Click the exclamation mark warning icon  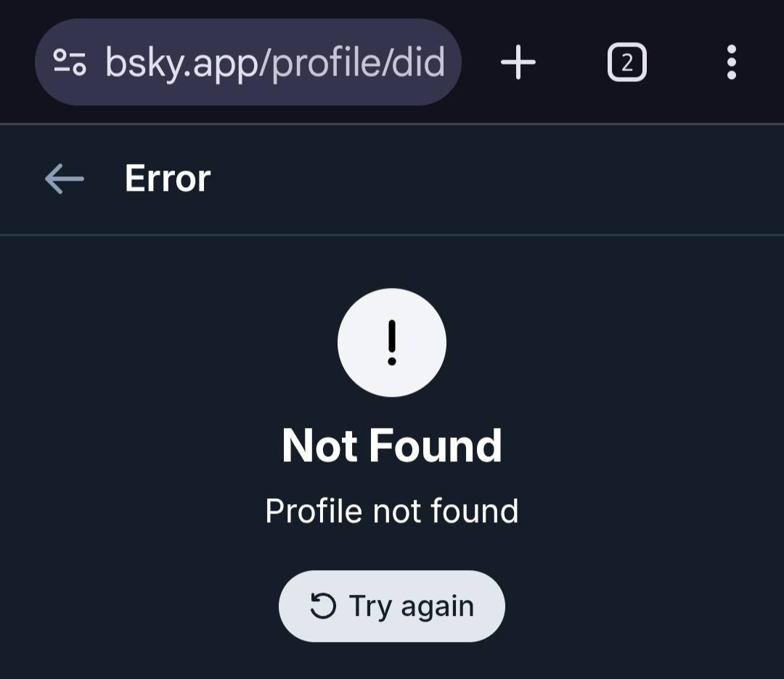click(392, 342)
